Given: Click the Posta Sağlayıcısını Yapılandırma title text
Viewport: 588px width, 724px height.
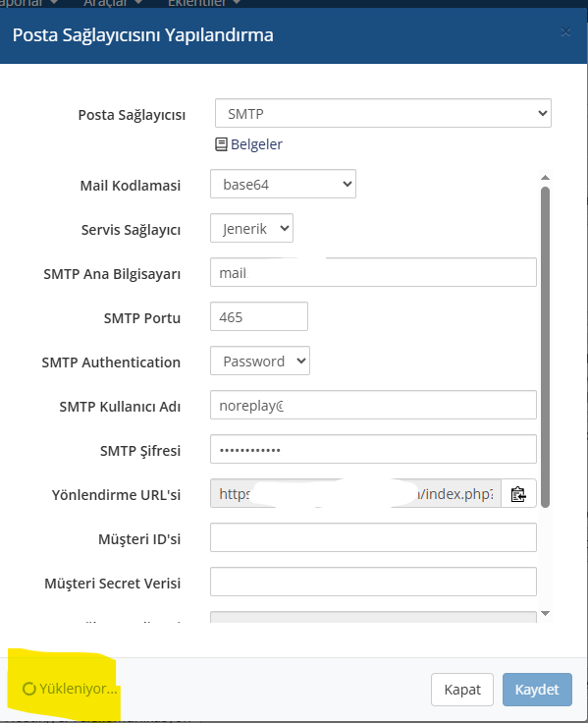Looking at the screenshot, I should pos(142,35).
